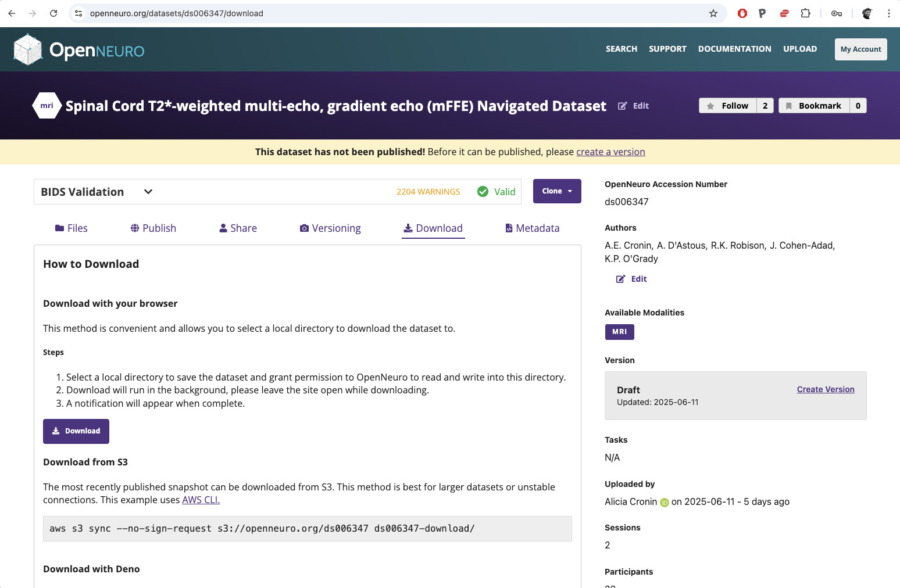Image resolution: width=900 pixels, height=588 pixels.
Task: Open SEARCH in the top navigation
Action: pos(622,49)
